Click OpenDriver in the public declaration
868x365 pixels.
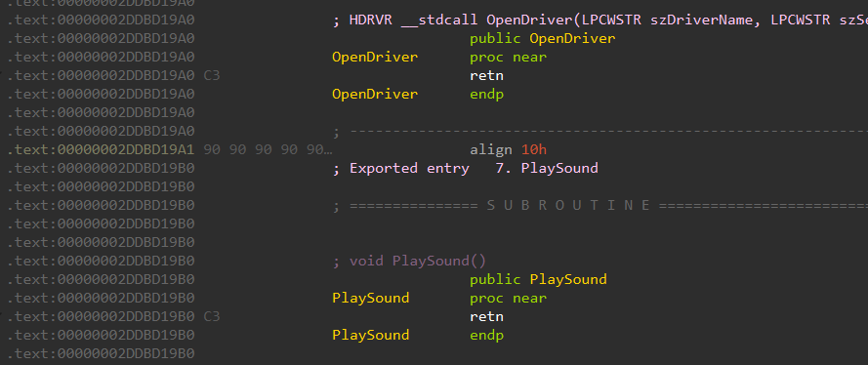[572, 39]
